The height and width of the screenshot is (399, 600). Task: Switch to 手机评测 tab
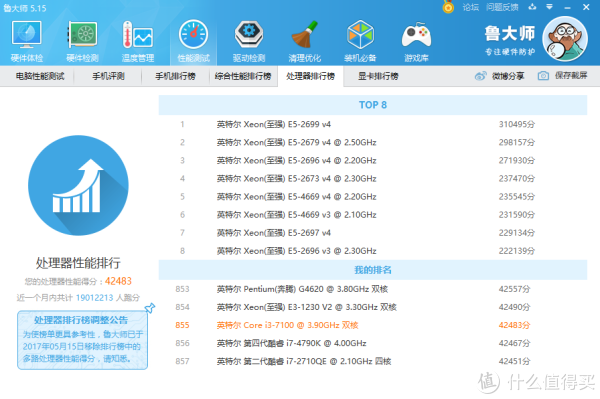pos(108,76)
